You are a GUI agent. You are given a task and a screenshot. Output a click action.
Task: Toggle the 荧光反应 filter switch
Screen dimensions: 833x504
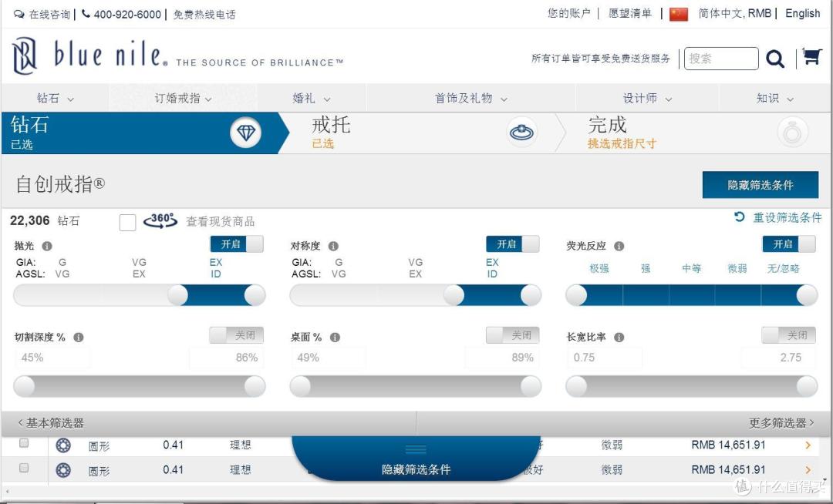coord(789,244)
